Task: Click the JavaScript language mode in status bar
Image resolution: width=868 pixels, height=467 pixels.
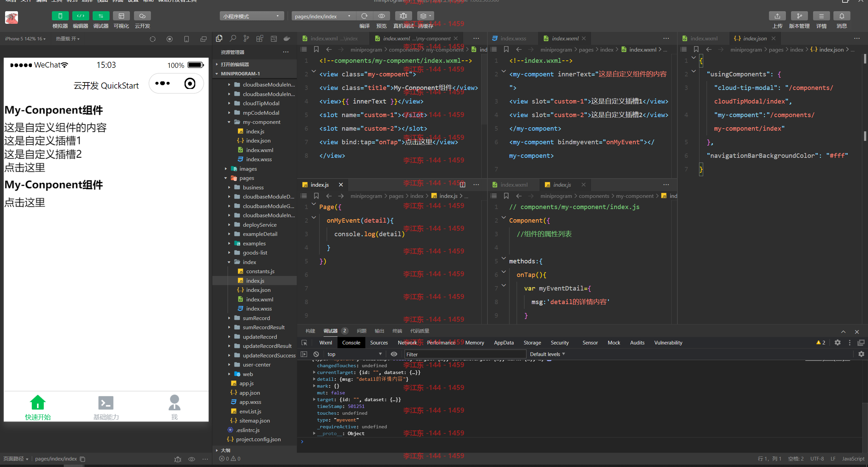Action: tap(853, 459)
